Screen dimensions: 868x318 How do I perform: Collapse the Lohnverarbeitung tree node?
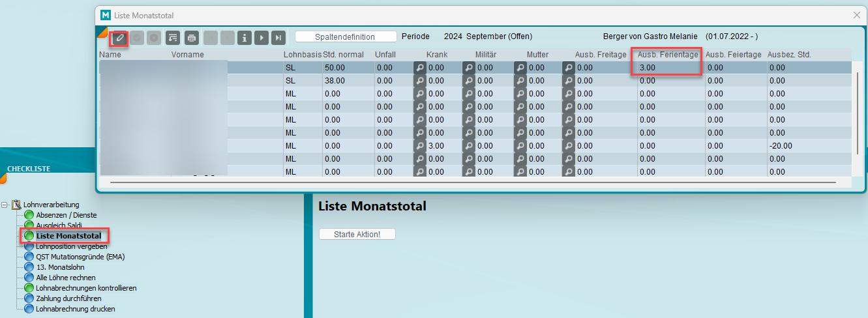point(5,205)
